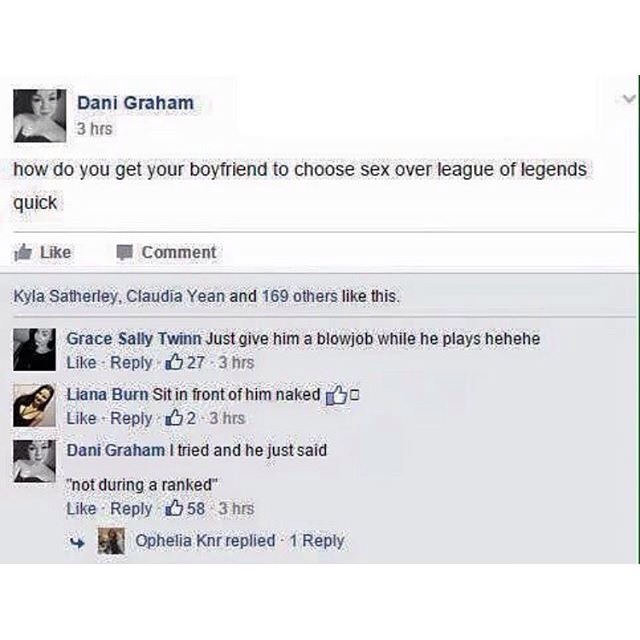The width and height of the screenshot is (640, 640).
Task: Click Liana Burn's avatar thumbnail
Action: click(x=34, y=405)
